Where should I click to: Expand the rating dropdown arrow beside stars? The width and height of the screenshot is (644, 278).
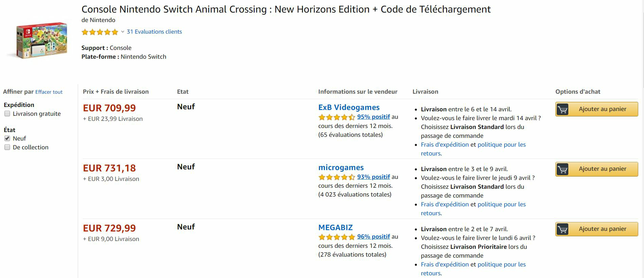123,32
